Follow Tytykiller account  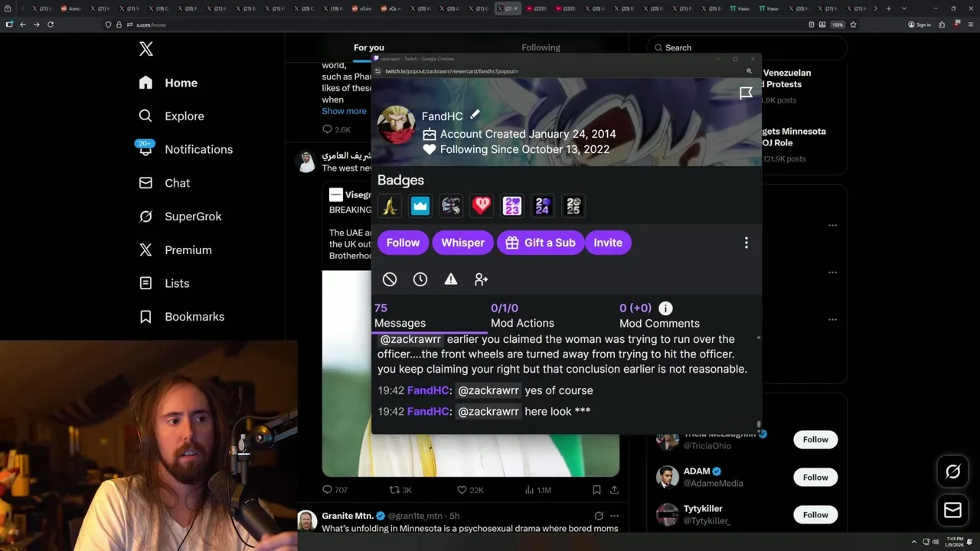[815, 514]
